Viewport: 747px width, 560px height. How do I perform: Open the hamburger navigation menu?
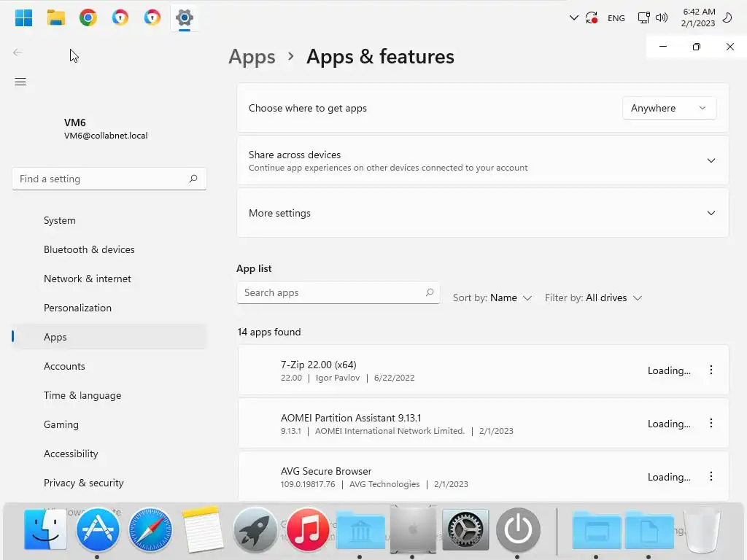[x=20, y=82]
